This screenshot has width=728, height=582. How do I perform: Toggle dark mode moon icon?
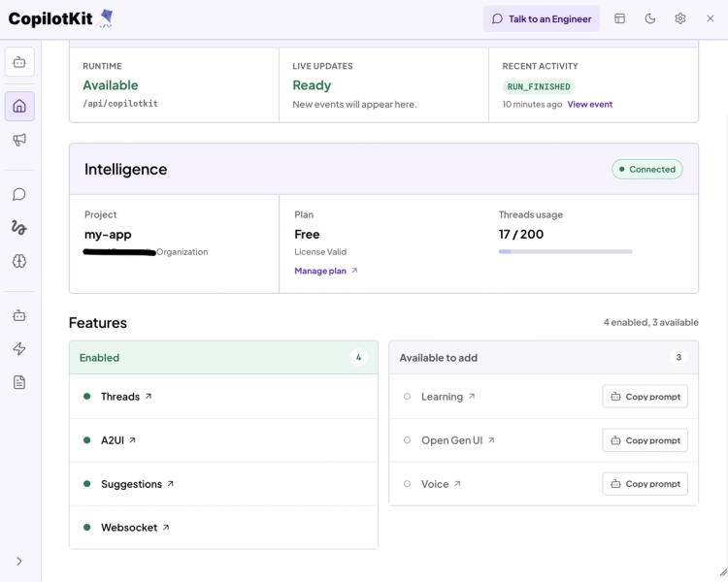650,18
